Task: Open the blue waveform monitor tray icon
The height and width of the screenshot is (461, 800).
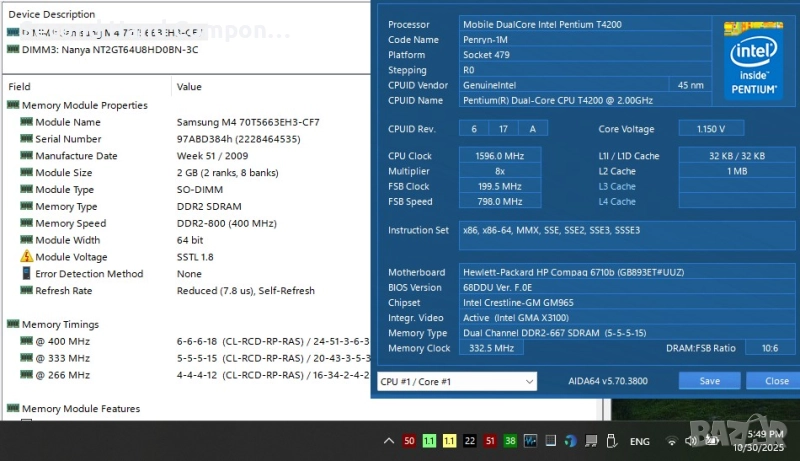Action: (530, 441)
